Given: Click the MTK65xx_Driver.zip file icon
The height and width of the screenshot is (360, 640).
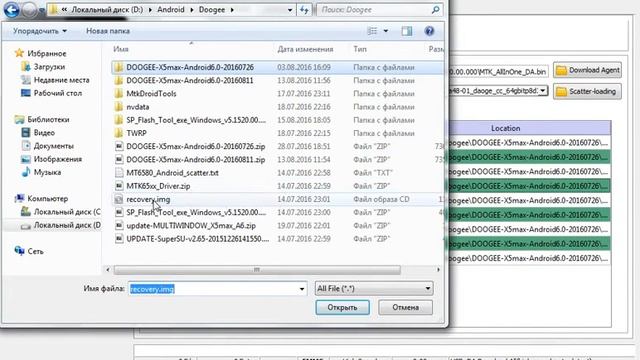Looking at the screenshot, I should [x=119, y=186].
